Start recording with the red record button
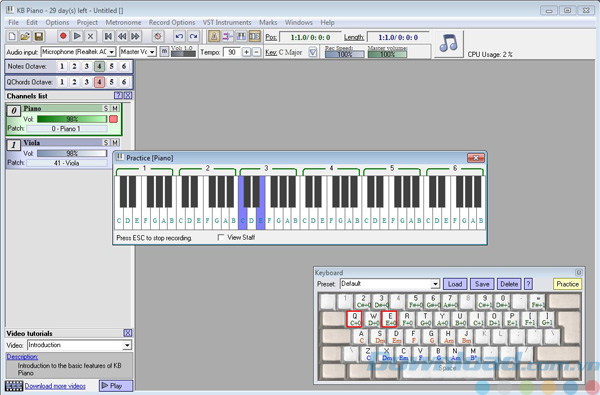 (63, 36)
